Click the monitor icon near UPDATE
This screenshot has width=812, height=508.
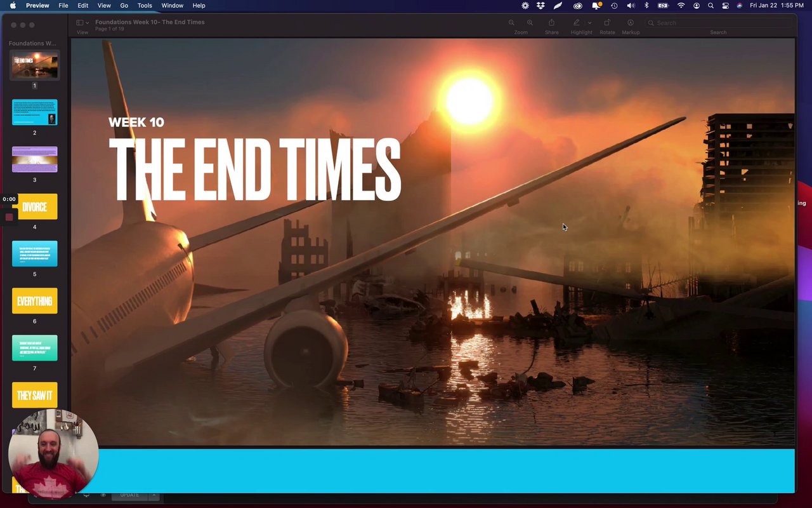tap(86, 495)
